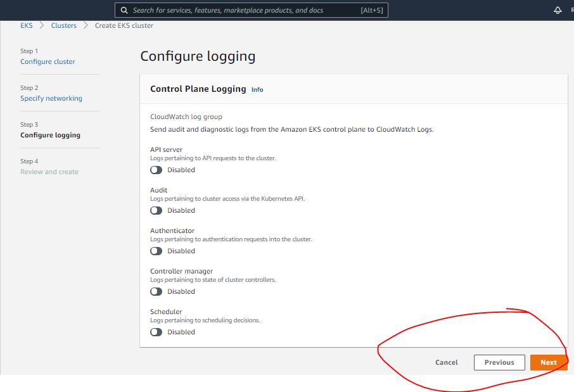Go back with the Previous button

(x=499, y=362)
